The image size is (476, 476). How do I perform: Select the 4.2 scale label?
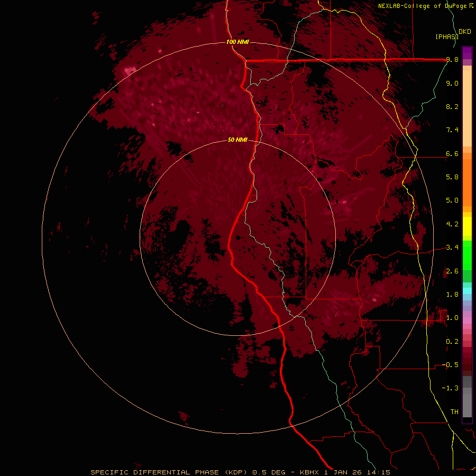[x=452, y=224]
